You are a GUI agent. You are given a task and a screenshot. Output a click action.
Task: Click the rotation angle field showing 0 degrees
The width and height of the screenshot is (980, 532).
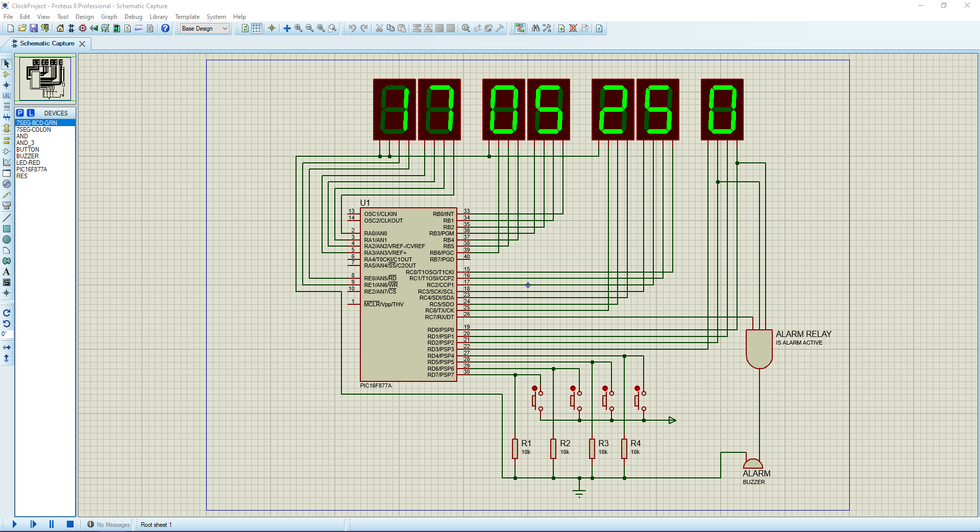tap(6, 334)
